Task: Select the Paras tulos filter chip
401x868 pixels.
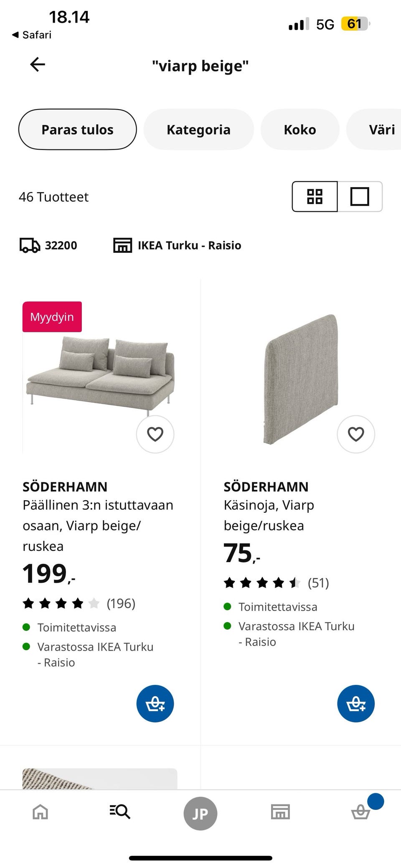Action: click(x=77, y=129)
